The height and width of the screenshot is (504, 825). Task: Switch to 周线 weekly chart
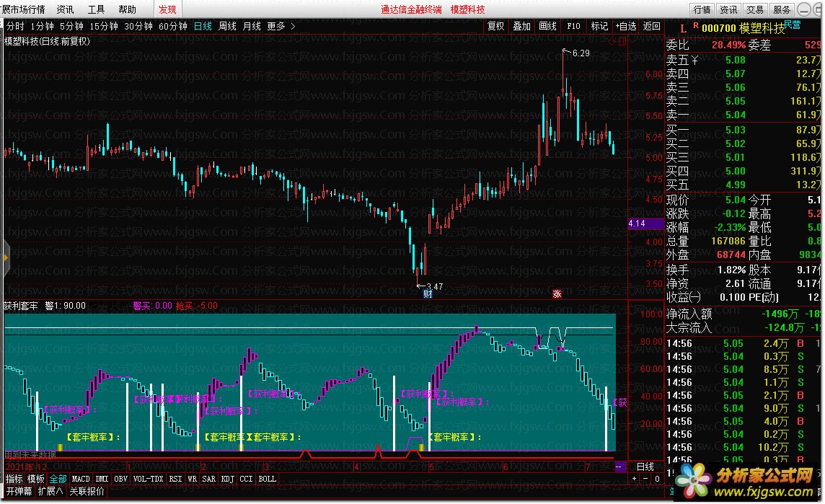(227, 26)
